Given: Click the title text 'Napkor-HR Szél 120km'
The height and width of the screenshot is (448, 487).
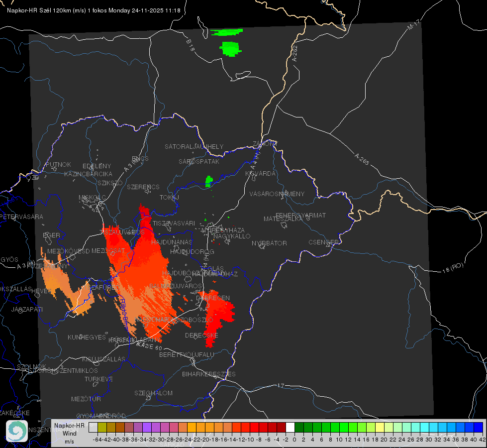Looking at the screenshot, I should tap(39, 10).
